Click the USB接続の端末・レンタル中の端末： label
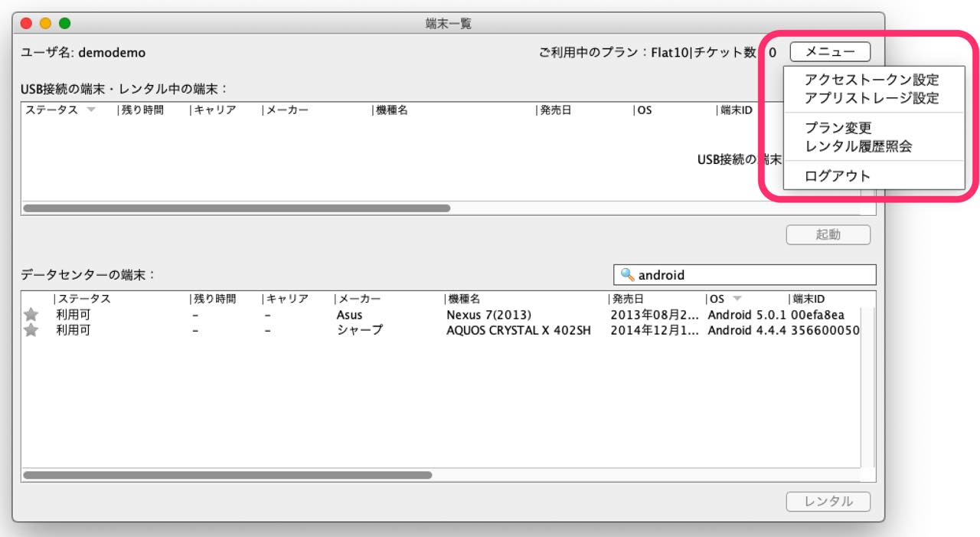Screen dimensions: 980x537 tap(124, 89)
